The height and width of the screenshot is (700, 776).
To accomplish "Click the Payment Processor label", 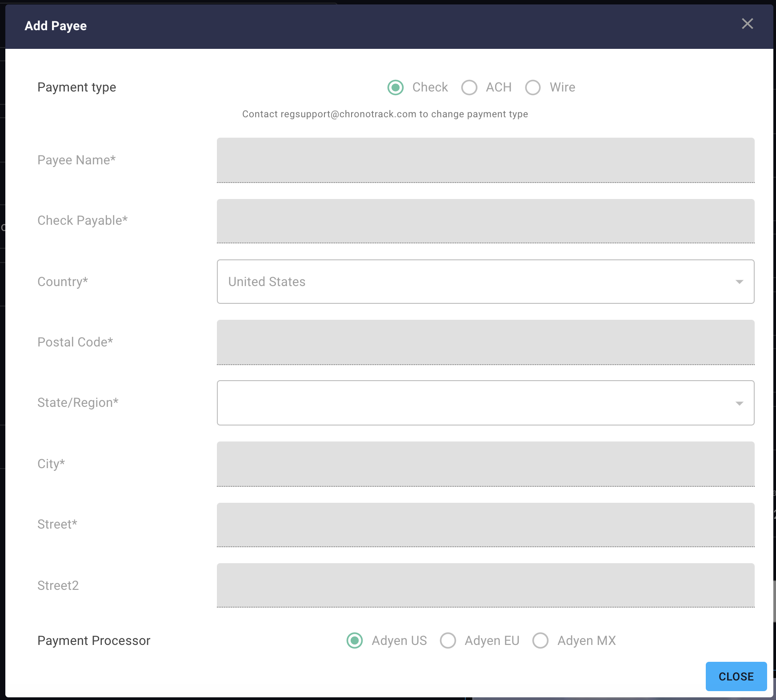I will tap(94, 640).
